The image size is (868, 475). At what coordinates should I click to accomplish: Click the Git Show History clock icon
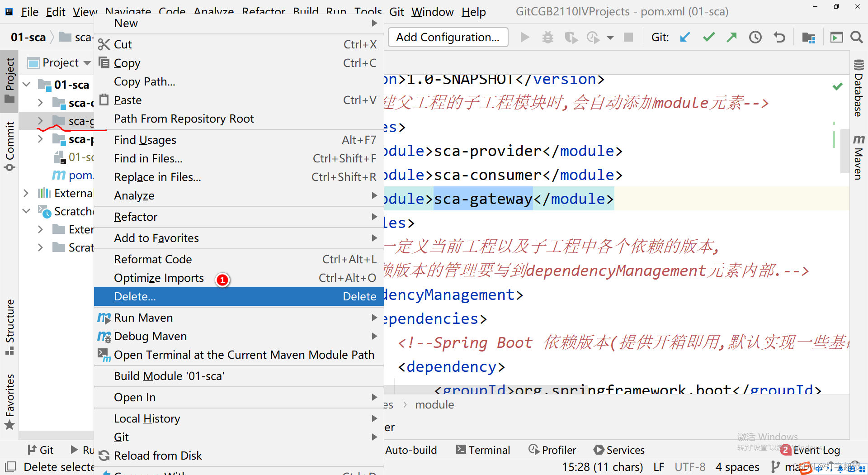coord(755,37)
